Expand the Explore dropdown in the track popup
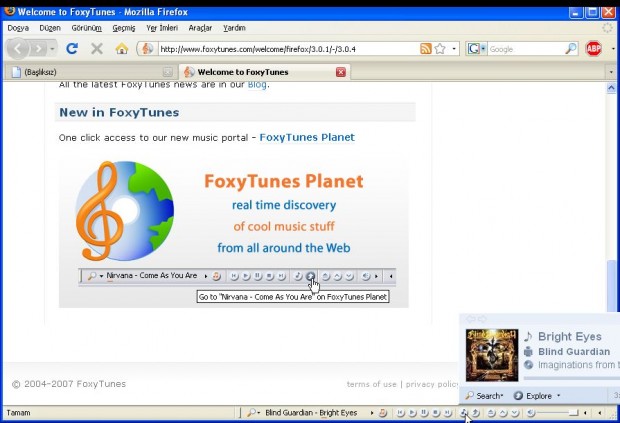The width and height of the screenshot is (620, 423). [559, 395]
